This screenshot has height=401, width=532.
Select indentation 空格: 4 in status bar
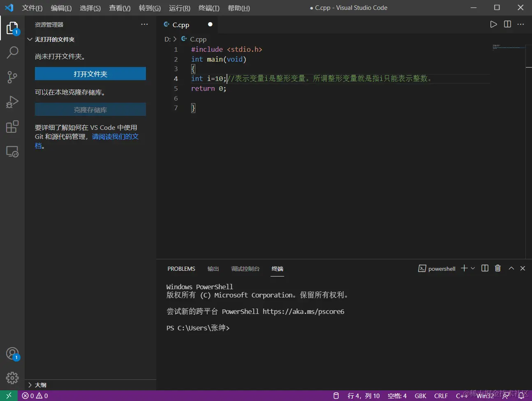point(397,396)
